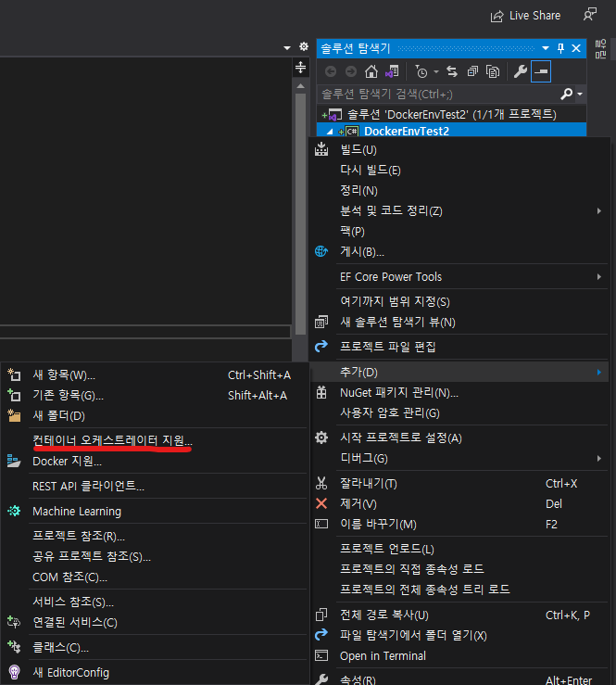The width and height of the screenshot is (616, 685).
Task: Open Solution Explorer window options dropdown
Action: click(546, 48)
